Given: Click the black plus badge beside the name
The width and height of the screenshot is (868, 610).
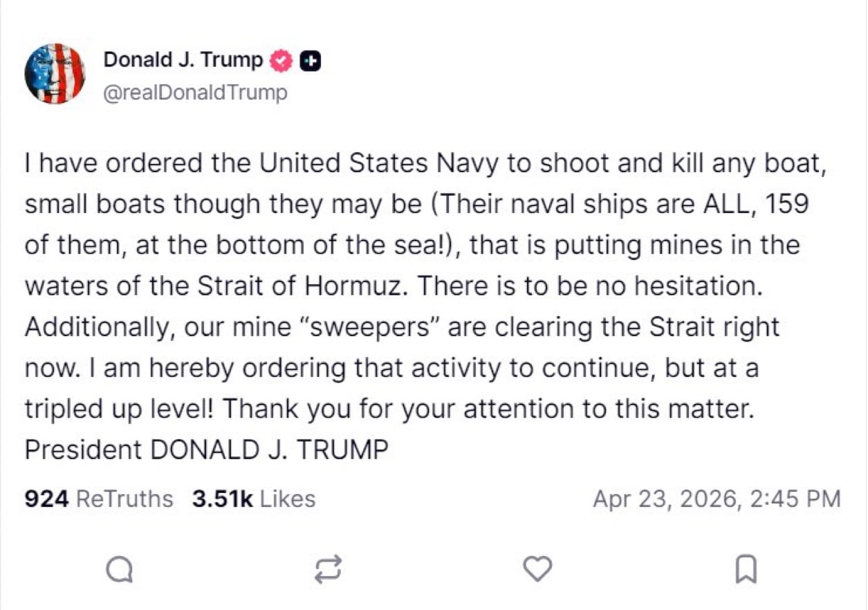Looking at the screenshot, I should coord(311,61).
